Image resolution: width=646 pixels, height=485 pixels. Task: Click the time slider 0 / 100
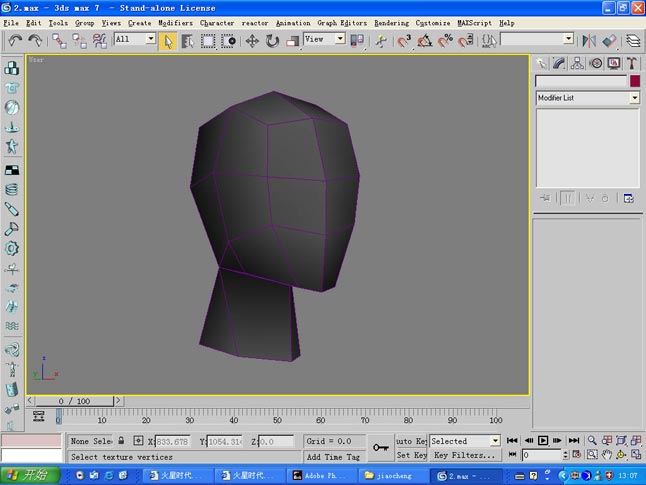[x=75, y=401]
